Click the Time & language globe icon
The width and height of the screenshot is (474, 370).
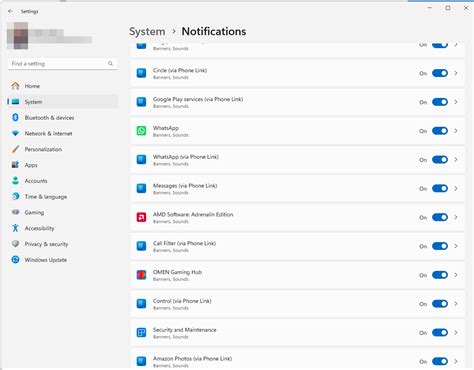click(x=15, y=196)
